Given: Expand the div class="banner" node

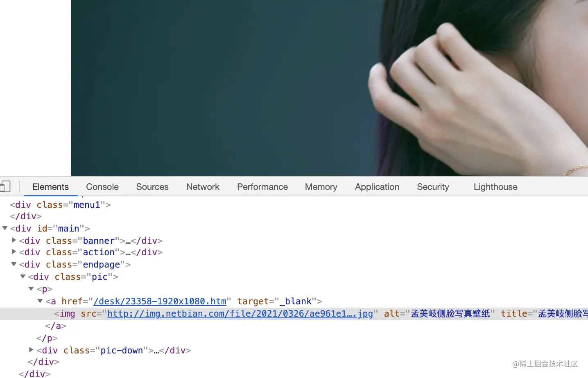Looking at the screenshot, I should (14, 240).
